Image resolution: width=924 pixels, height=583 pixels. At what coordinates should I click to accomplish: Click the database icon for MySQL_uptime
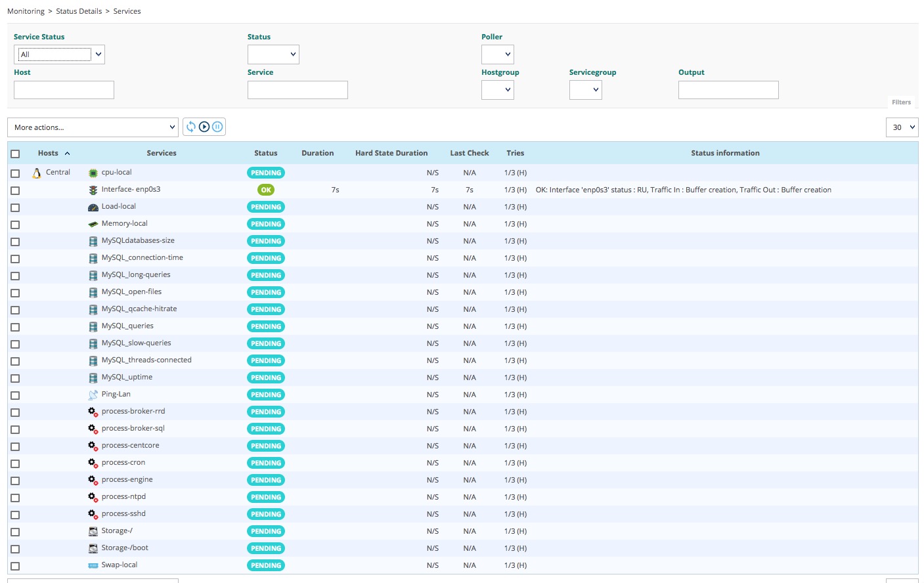(93, 378)
